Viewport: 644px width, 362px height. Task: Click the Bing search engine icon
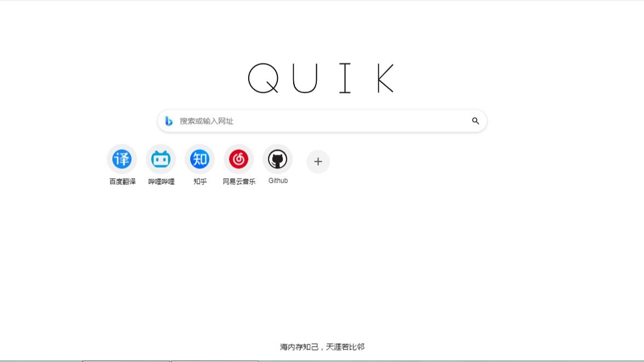(169, 121)
